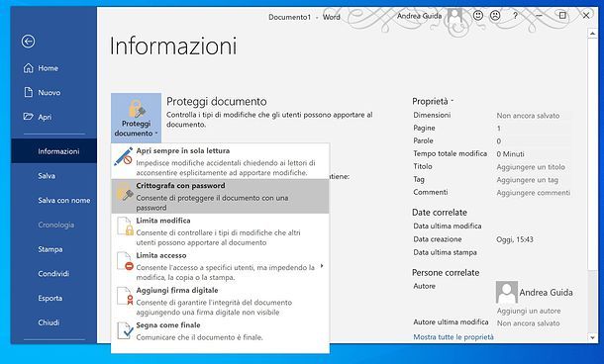Viewport: 604px width, 364px height.
Task: Select the Informazioni sidebar tab
Action: [x=53, y=151]
